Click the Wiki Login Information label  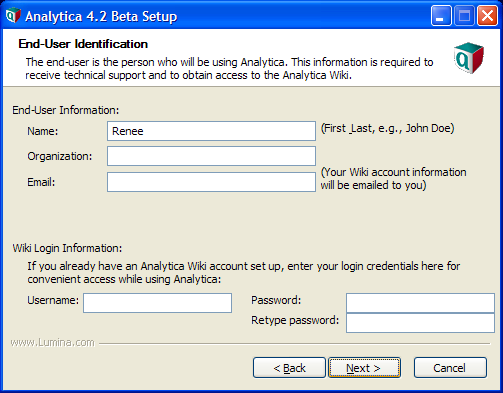click(x=67, y=248)
